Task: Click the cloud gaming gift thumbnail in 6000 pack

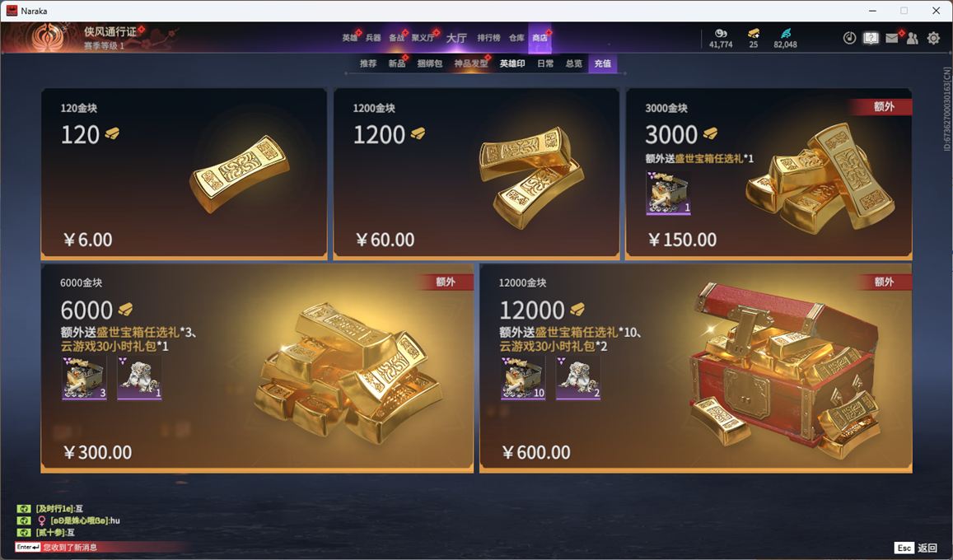Action: pyautogui.click(x=139, y=378)
